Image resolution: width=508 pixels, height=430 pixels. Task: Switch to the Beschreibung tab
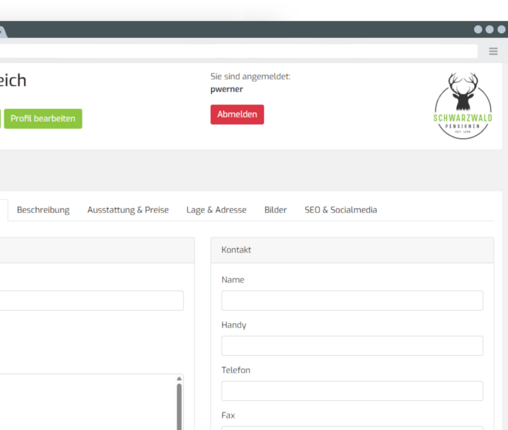click(43, 210)
